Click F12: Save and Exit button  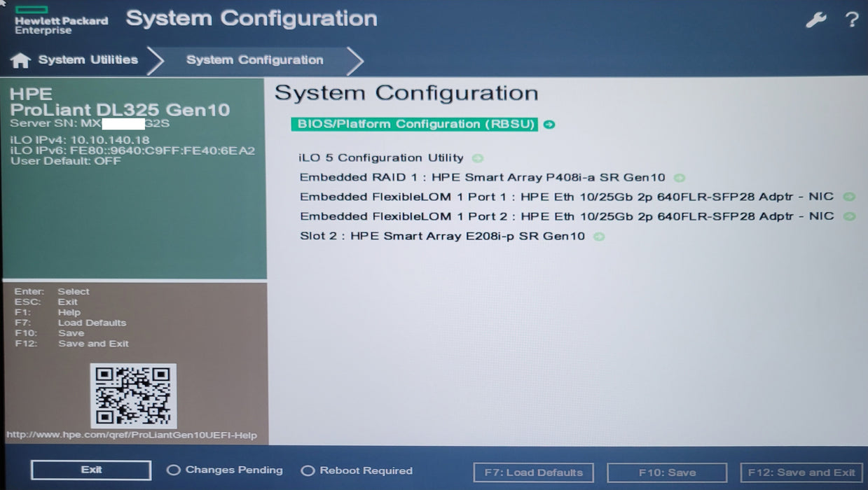pyautogui.click(x=802, y=472)
